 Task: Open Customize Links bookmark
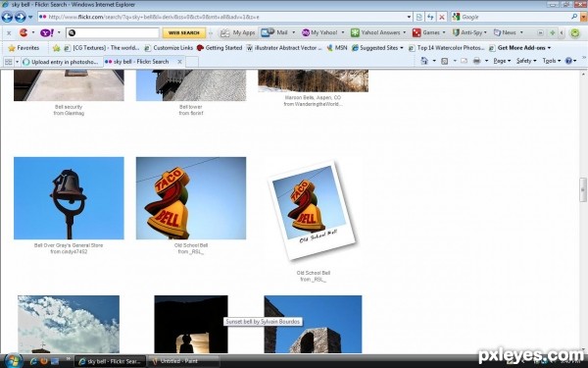click(x=169, y=48)
